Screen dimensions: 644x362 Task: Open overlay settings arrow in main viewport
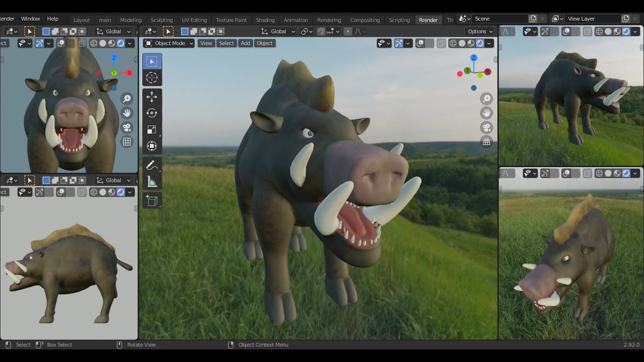coord(430,43)
